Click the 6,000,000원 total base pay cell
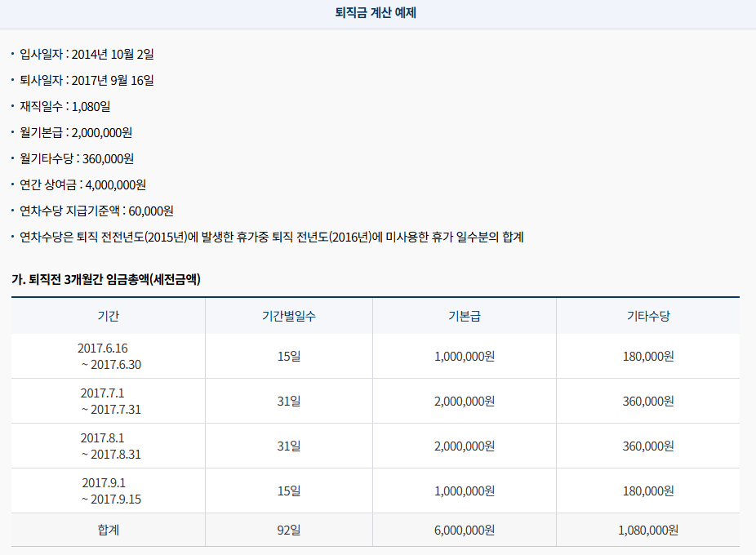 click(465, 530)
